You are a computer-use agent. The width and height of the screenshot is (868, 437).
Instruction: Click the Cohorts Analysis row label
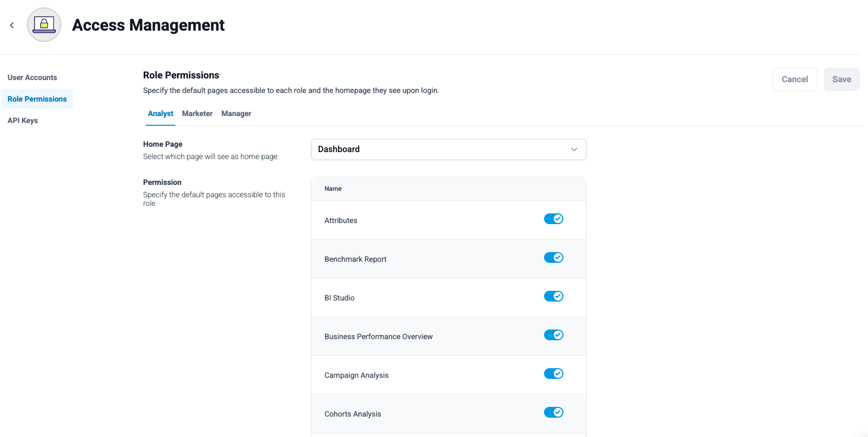pos(352,414)
